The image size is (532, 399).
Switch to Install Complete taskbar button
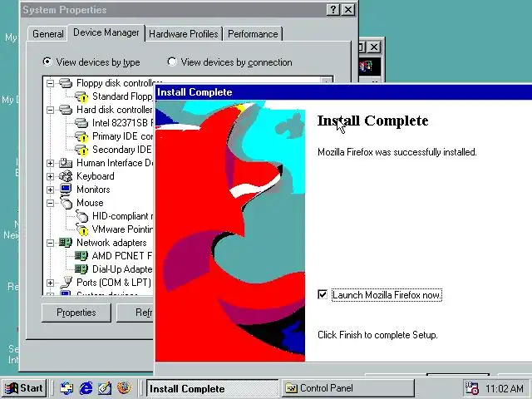(212, 388)
